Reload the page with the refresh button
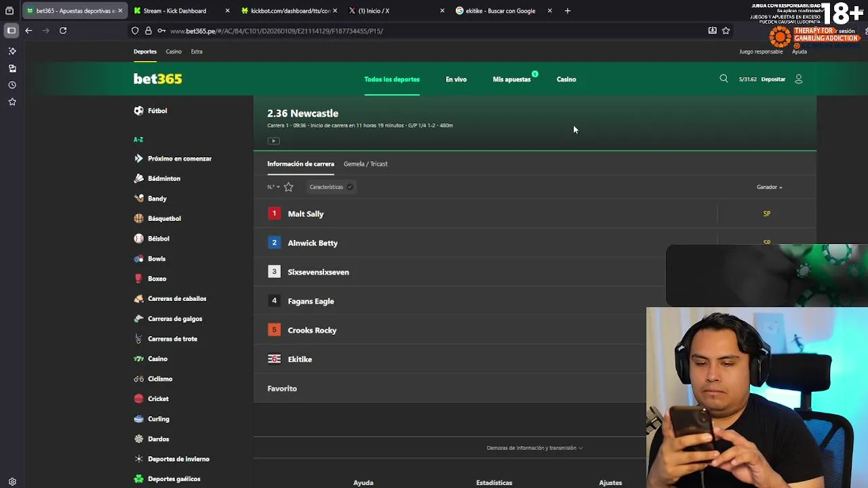Screen dimensions: 868x488 (x=63, y=30)
